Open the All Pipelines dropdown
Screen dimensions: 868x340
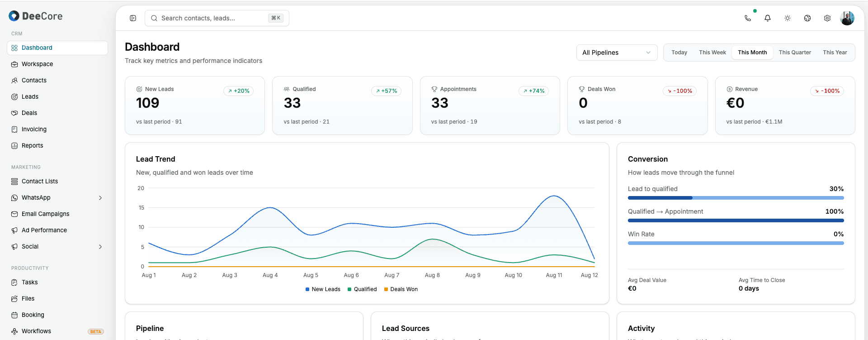pyautogui.click(x=617, y=53)
